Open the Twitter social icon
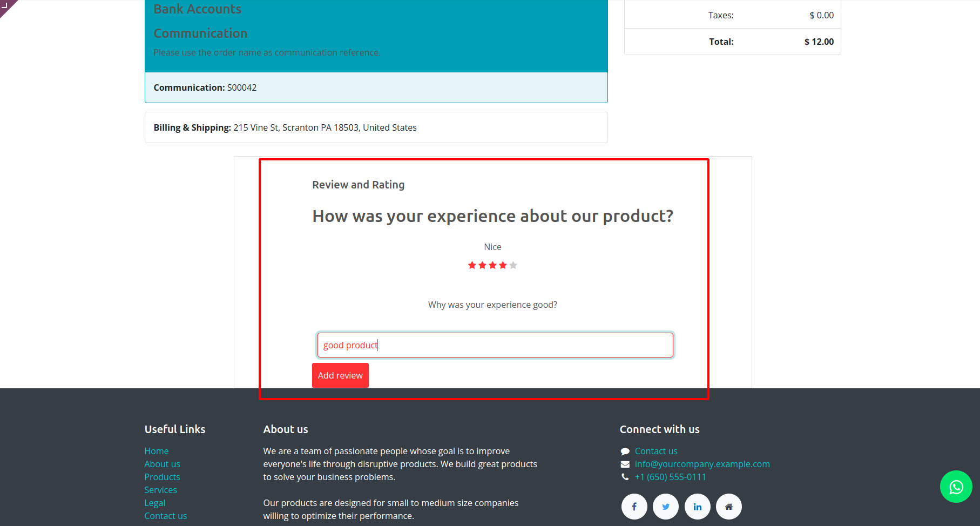980x526 pixels. click(x=666, y=507)
